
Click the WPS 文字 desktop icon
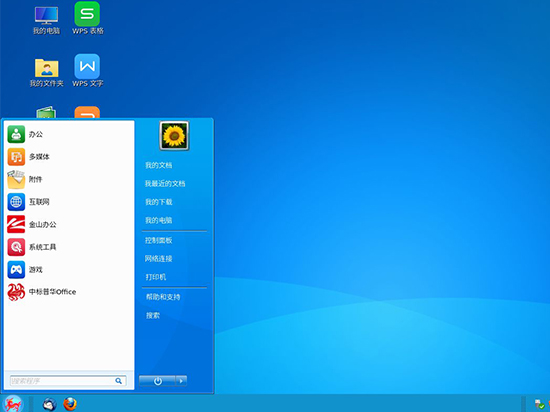87,70
